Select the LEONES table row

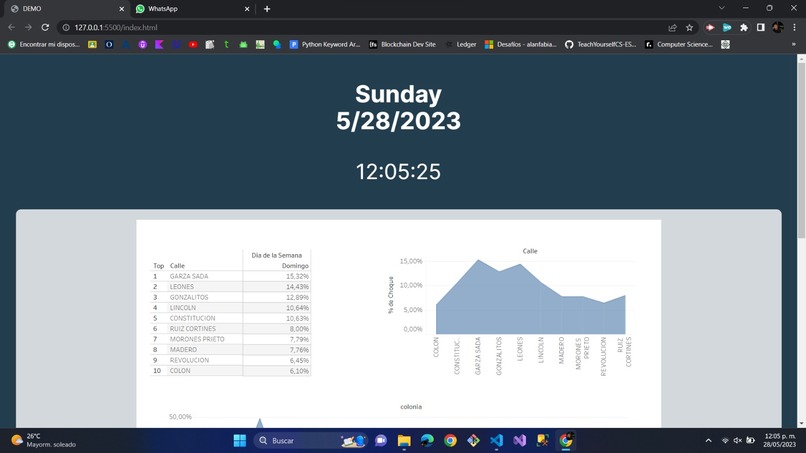230,286
